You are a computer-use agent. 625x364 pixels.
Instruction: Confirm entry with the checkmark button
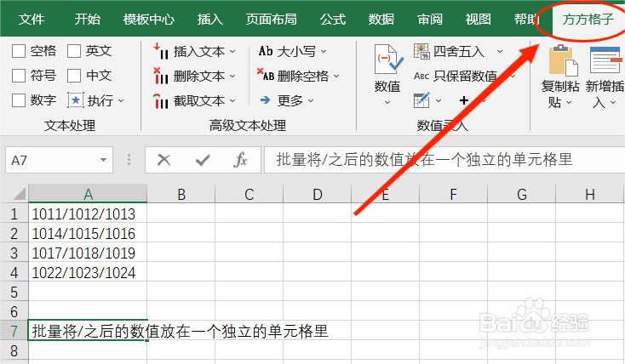click(x=203, y=160)
